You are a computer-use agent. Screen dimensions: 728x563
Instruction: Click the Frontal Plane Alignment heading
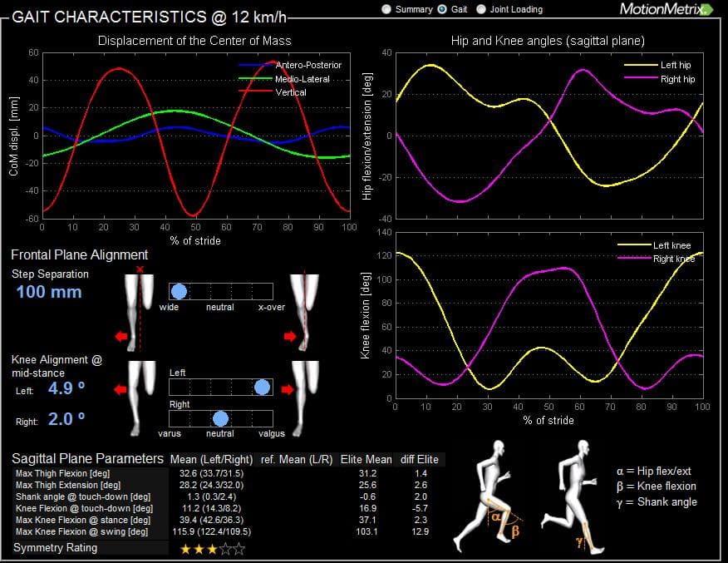tap(80, 254)
